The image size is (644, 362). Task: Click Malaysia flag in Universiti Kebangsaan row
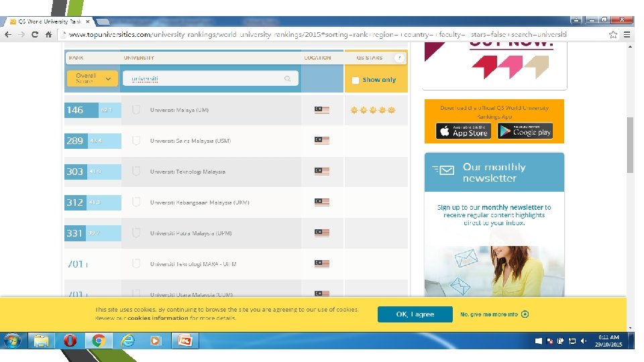[x=322, y=202]
